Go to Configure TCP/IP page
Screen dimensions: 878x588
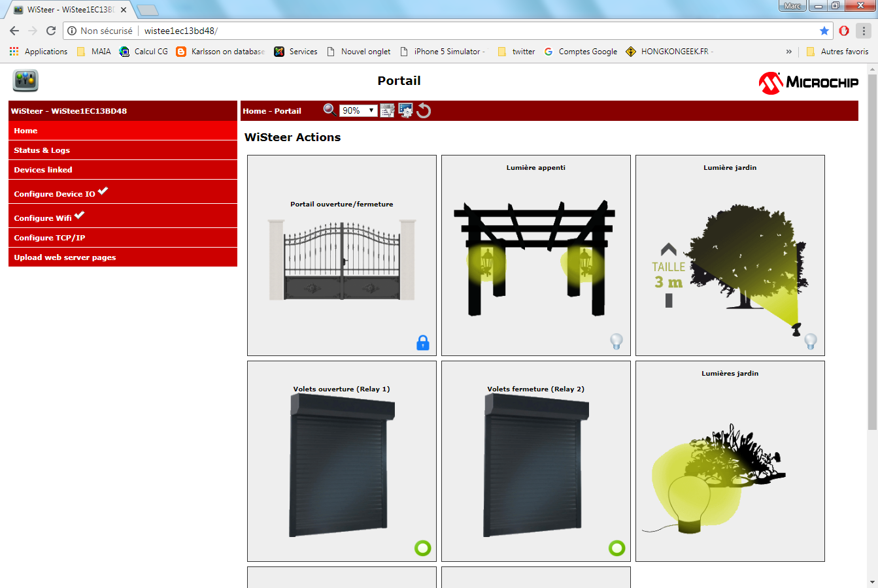(x=50, y=238)
